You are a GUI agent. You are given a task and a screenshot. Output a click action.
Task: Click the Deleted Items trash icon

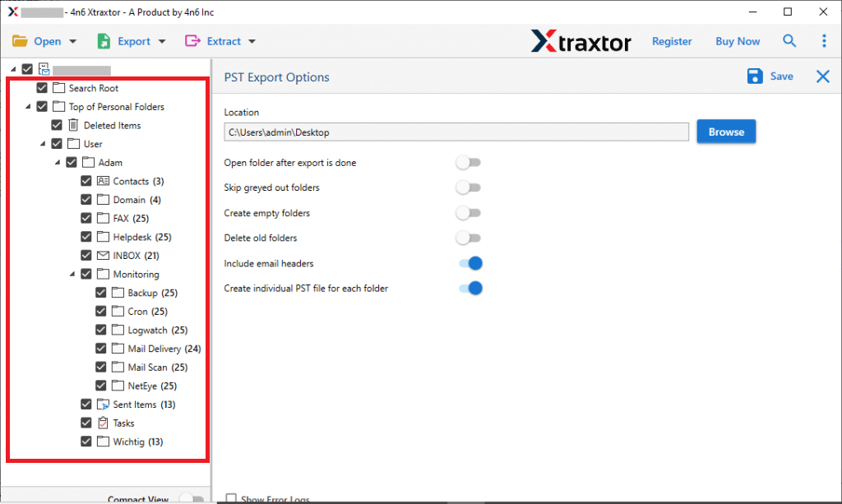click(x=72, y=125)
